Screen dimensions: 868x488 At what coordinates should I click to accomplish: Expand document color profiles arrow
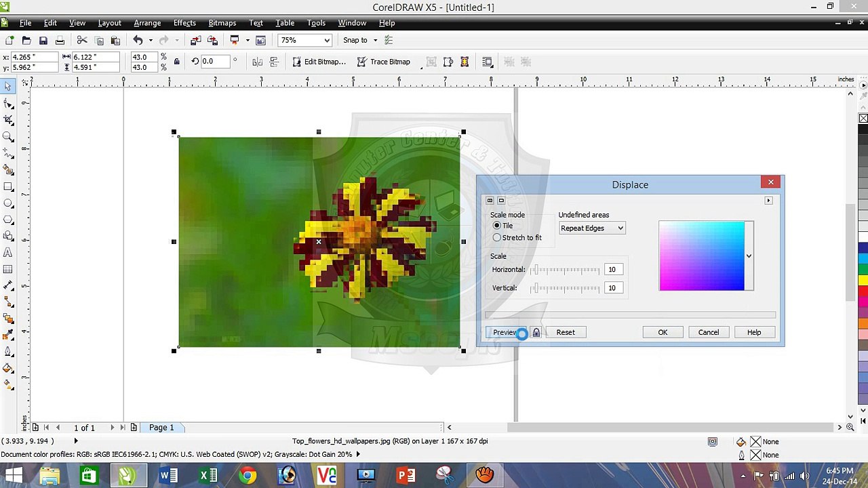pyautogui.click(x=358, y=455)
